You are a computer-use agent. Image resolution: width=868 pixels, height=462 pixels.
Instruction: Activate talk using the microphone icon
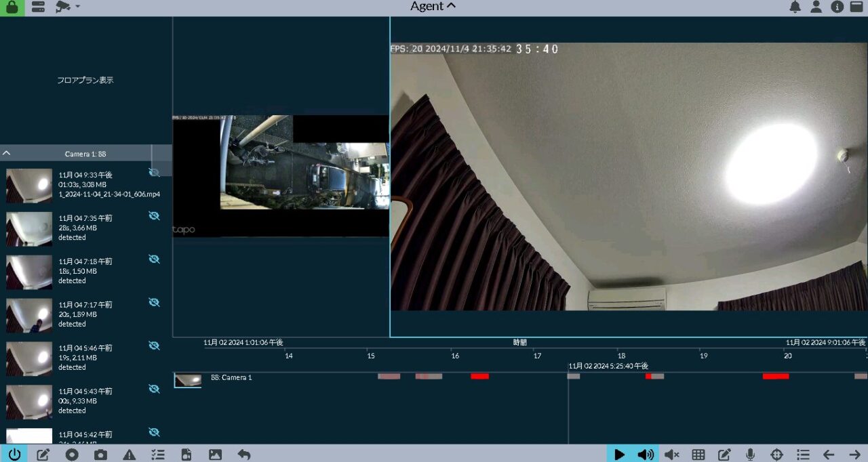coord(750,455)
